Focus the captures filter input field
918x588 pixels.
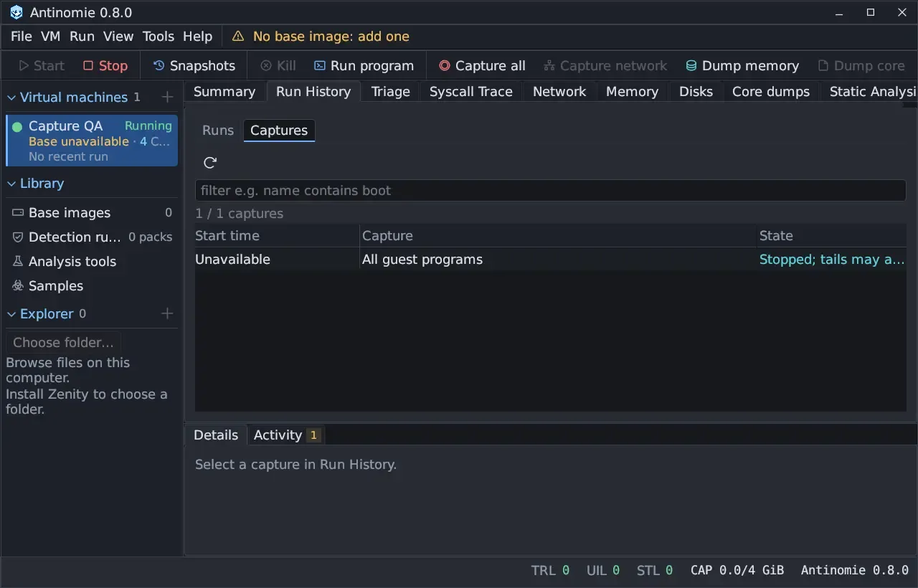click(550, 191)
